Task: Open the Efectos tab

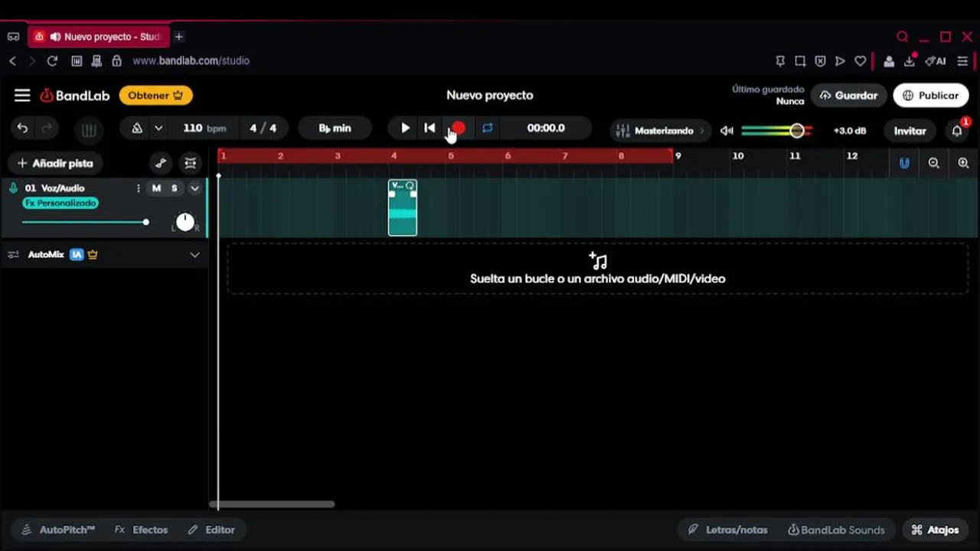Action: click(x=142, y=530)
